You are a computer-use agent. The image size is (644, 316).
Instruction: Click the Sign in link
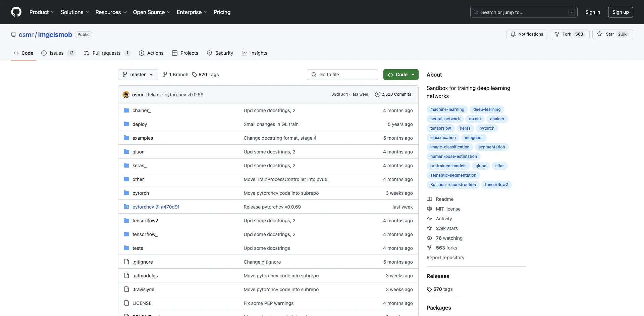point(593,12)
